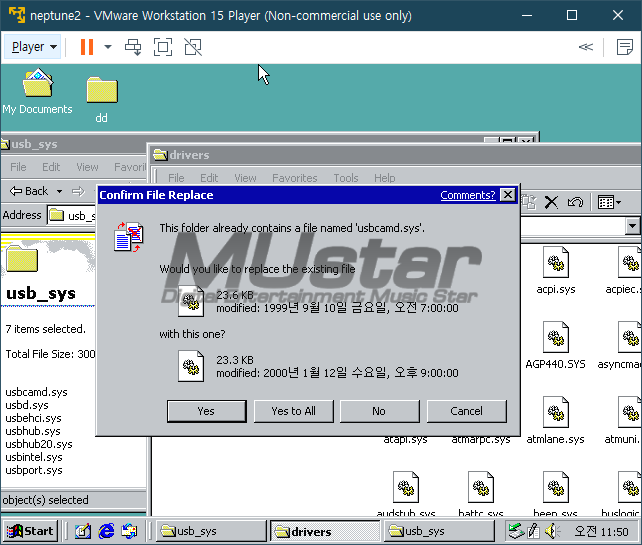Click the usb_sys address field
This screenshot has height=545, width=642.
(x=72, y=215)
